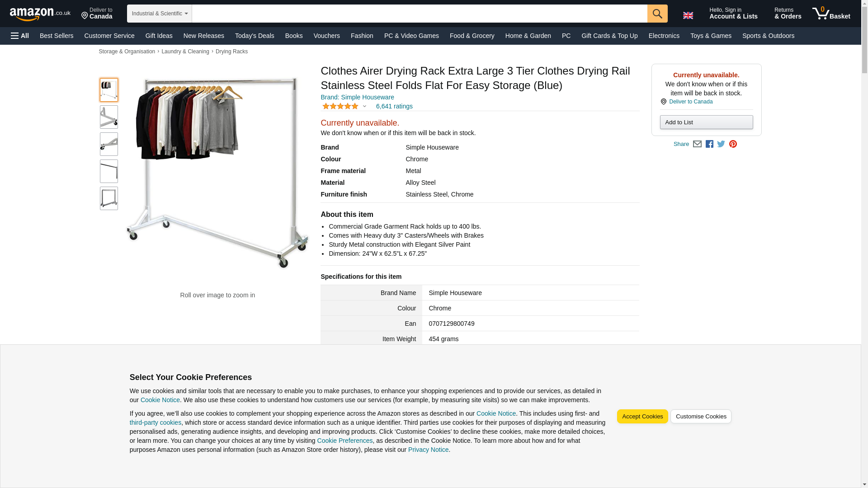
Task: Click into the search text field
Action: point(420,14)
